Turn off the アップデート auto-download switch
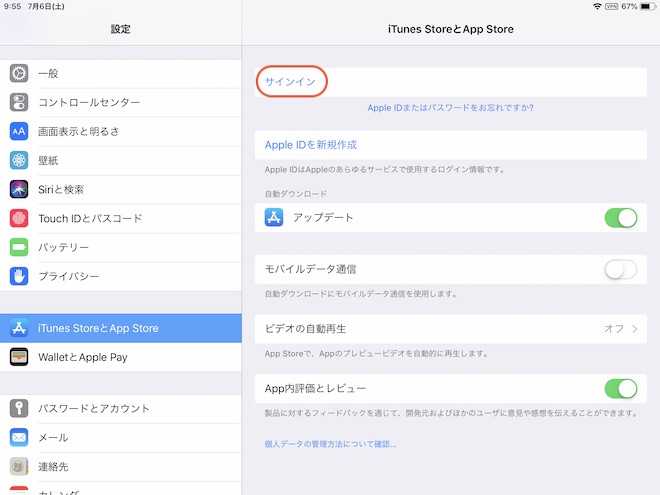This screenshot has width=660, height=495. (621, 218)
